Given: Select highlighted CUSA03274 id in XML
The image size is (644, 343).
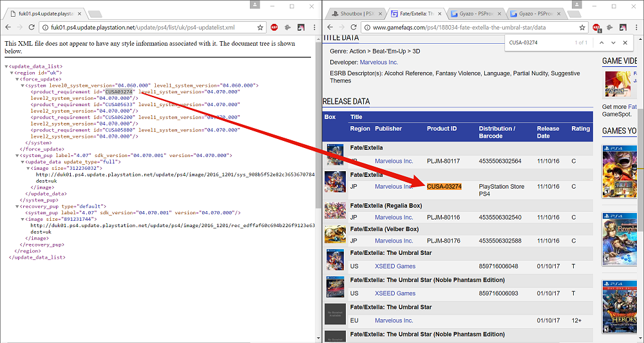Looking at the screenshot, I should point(118,92).
